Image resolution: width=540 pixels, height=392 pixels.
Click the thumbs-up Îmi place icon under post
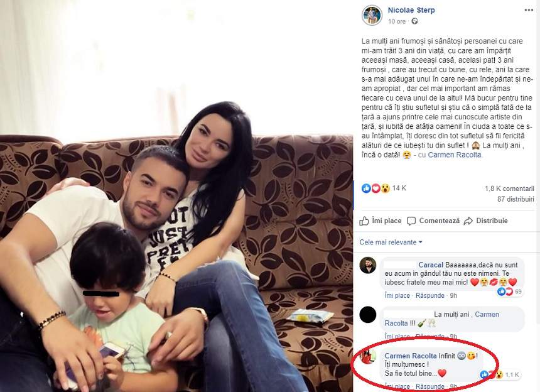click(x=364, y=220)
